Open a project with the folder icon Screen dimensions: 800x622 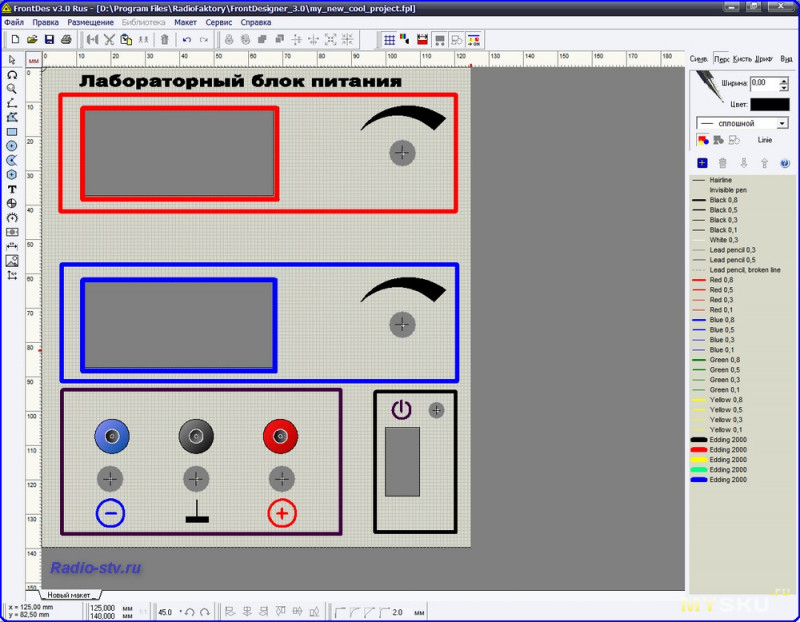point(32,40)
